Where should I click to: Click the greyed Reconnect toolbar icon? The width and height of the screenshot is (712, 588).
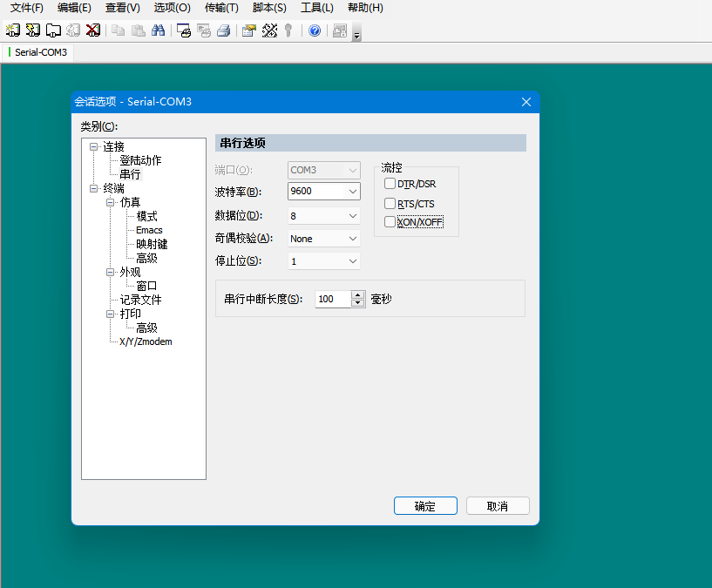tap(73, 30)
